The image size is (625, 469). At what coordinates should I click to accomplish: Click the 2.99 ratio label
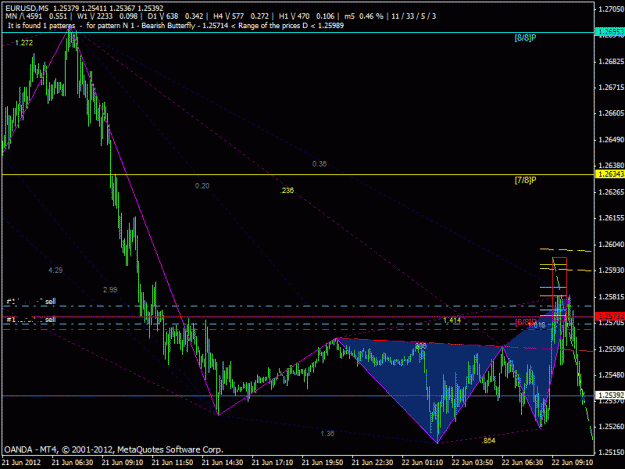pyautogui.click(x=110, y=290)
